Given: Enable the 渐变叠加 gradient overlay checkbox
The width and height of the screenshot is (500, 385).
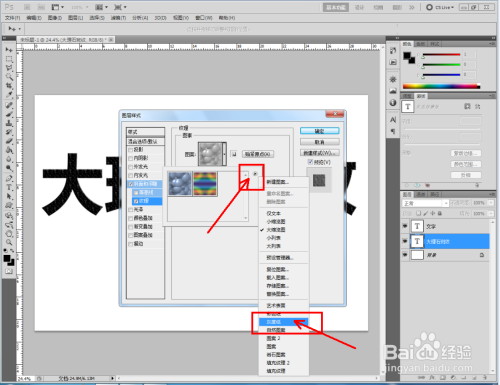Looking at the screenshot, I should click(x=131, y=227).
